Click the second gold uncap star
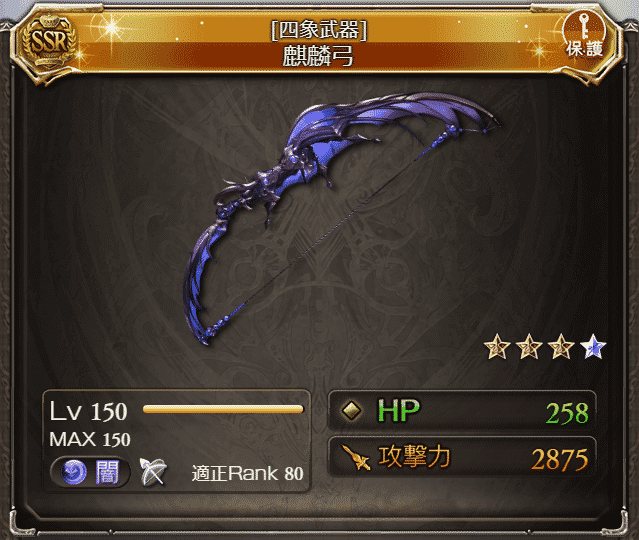This screenshot has width=639, height=540. pos(529,346)
